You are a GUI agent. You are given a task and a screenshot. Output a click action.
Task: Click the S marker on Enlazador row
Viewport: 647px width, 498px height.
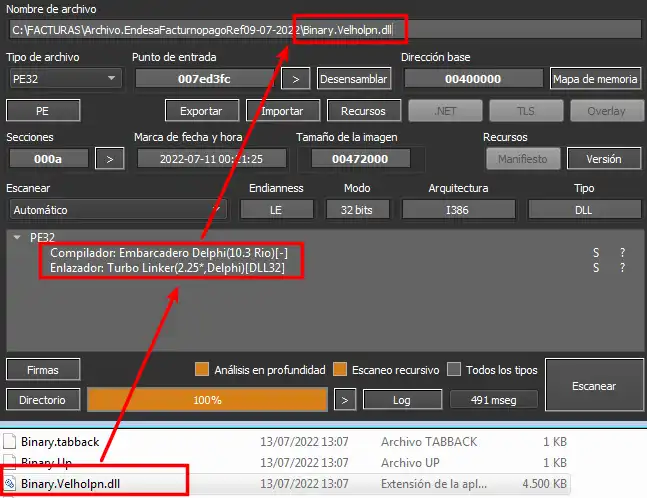596,268
